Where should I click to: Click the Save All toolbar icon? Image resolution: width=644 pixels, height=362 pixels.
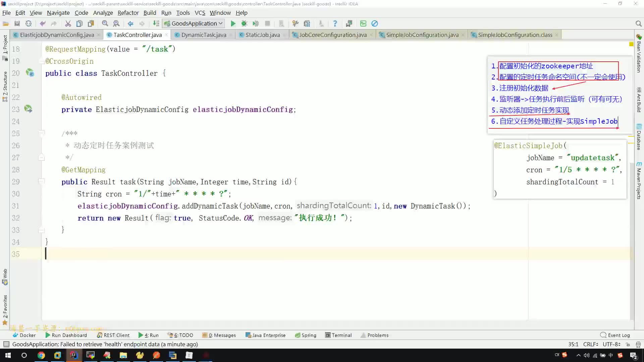17,23
